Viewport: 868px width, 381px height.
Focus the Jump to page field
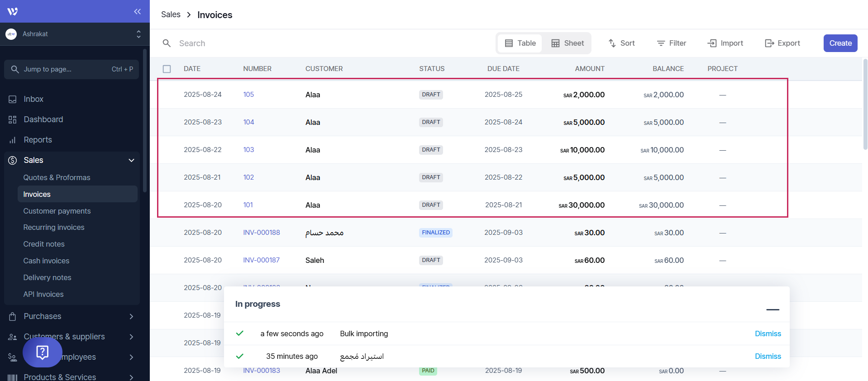tap(72, 69)
